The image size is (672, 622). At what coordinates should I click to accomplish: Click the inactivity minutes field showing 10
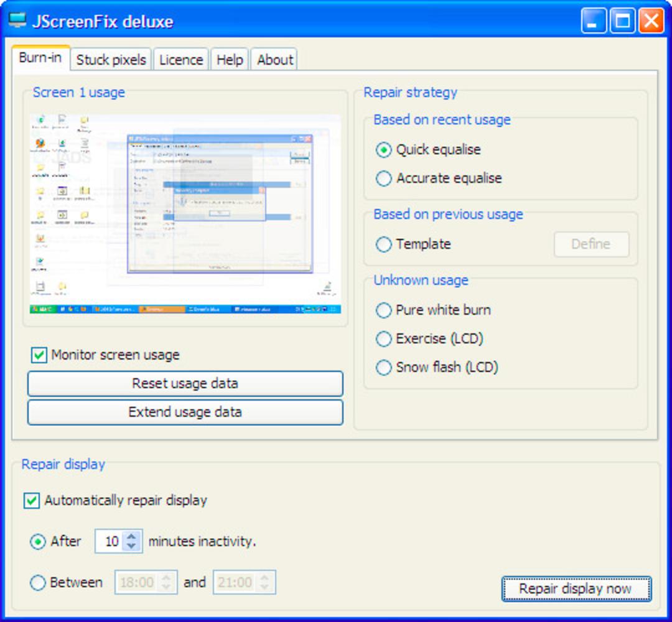pos(111,542)
